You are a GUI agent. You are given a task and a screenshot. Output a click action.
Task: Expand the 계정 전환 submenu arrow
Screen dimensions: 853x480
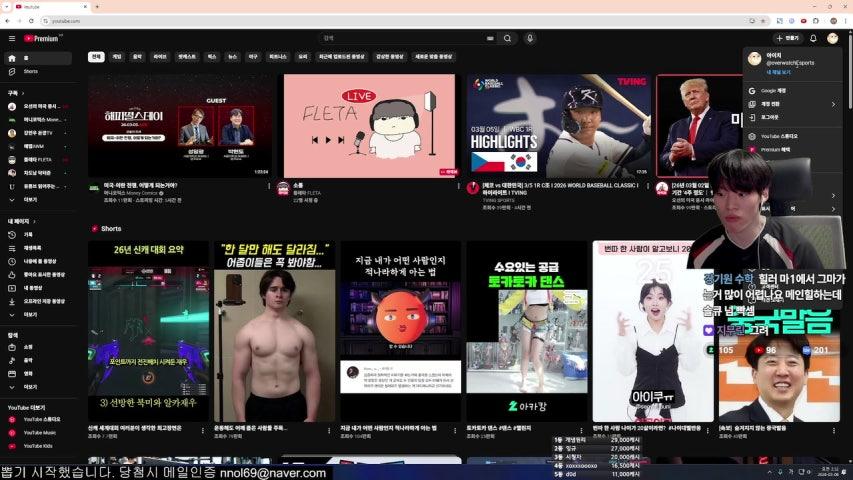(833, 103)
